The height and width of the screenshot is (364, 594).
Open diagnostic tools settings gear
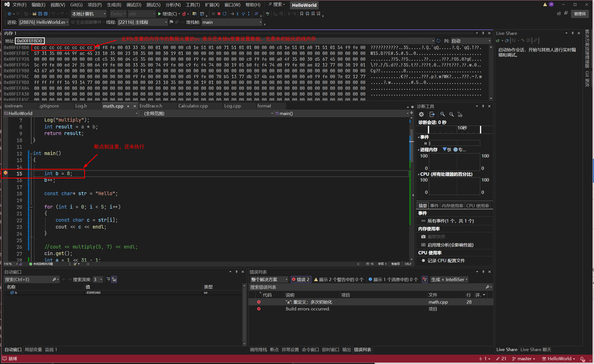(x=421, y=115)
